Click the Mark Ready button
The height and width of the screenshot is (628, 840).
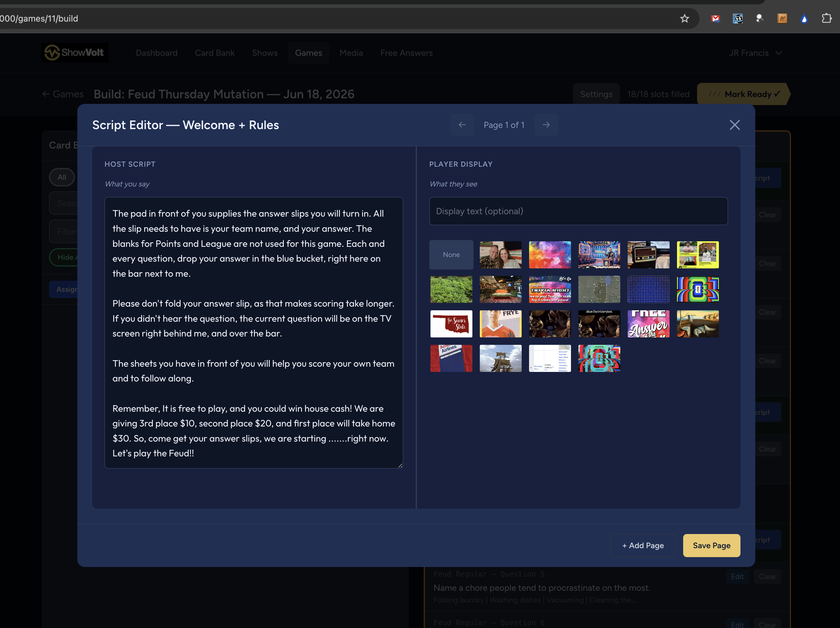pos(744,94)
